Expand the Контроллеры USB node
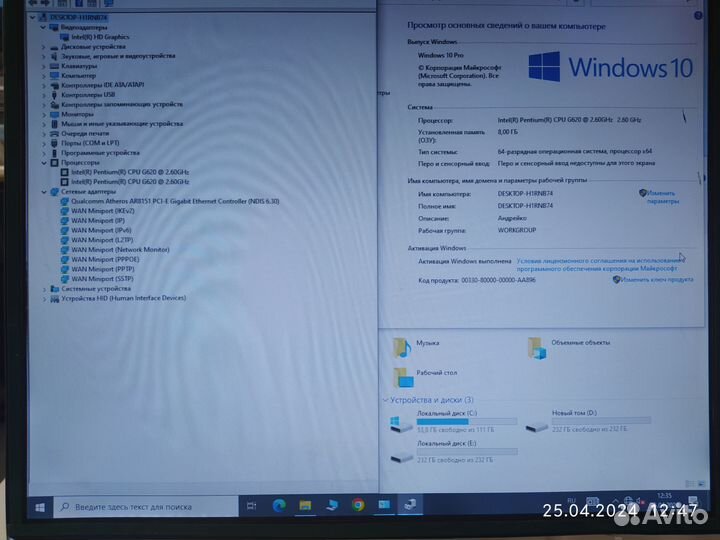The height and width of the screenshot is (540, 720). (44, 95)
